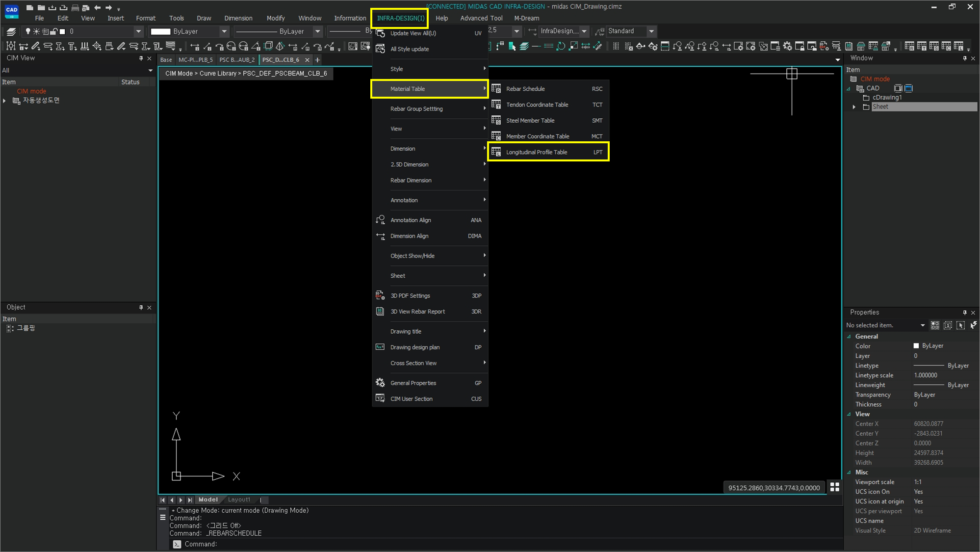Open Dimension Align command
980x552 pixels.
click(430, 236)
